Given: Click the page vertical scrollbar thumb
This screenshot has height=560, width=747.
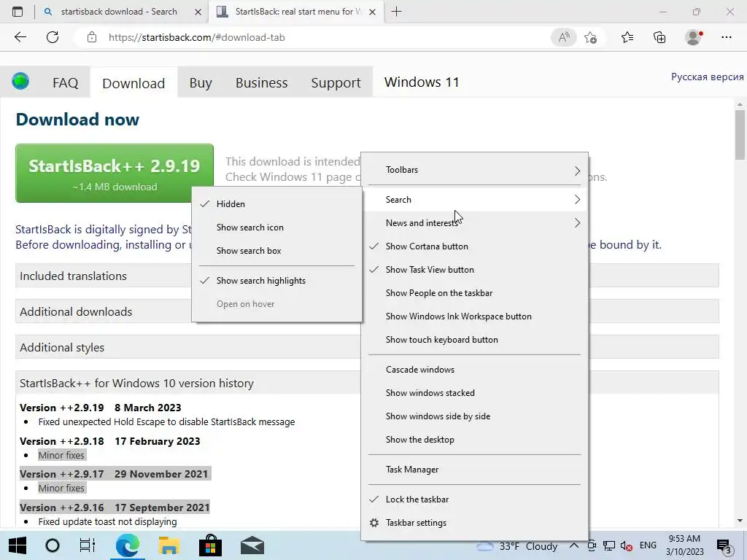Looking at the screenshot, I should pyautogui.click(x=740, y=135).
